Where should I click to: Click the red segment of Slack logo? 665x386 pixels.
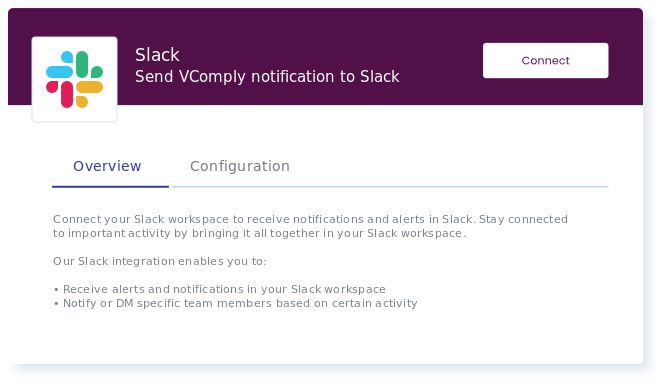click(60, 94)
